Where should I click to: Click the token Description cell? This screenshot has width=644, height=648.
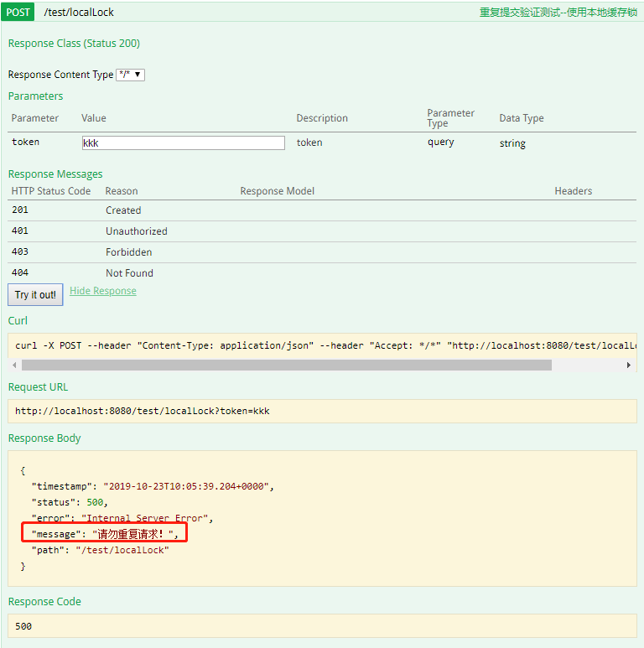(x=309, y=143)
